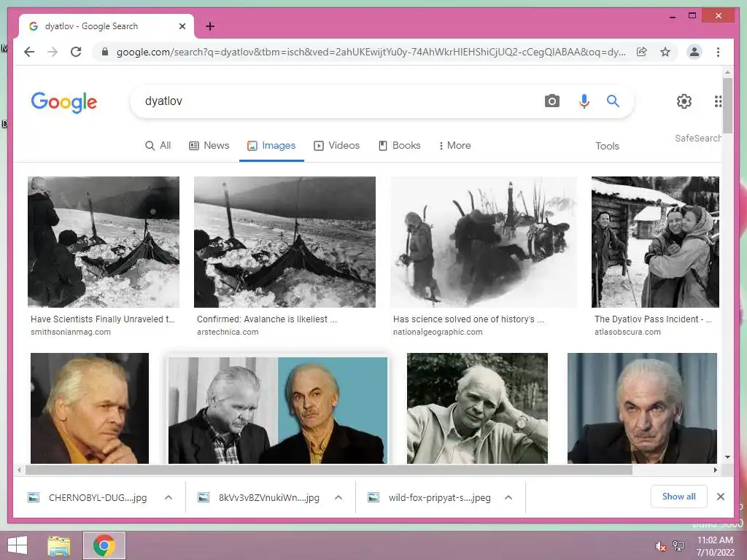The image size is (747, 560).
Task: Open 'Has science solved one of history's' link
Action: pos(468,319)
